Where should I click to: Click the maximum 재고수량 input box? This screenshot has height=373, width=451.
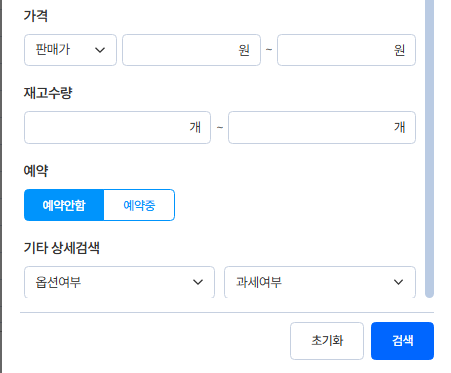[x=322, y=127]
